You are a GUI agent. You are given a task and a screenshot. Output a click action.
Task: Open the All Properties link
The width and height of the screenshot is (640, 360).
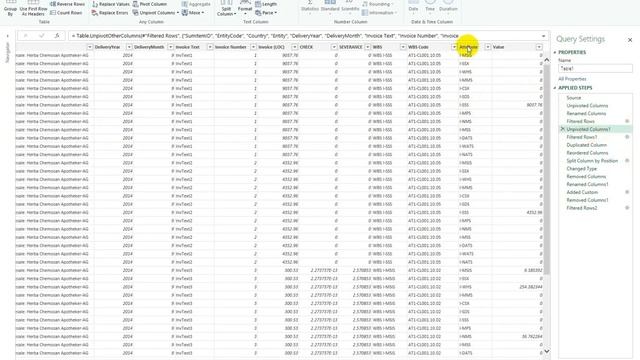tap(572, 79)
